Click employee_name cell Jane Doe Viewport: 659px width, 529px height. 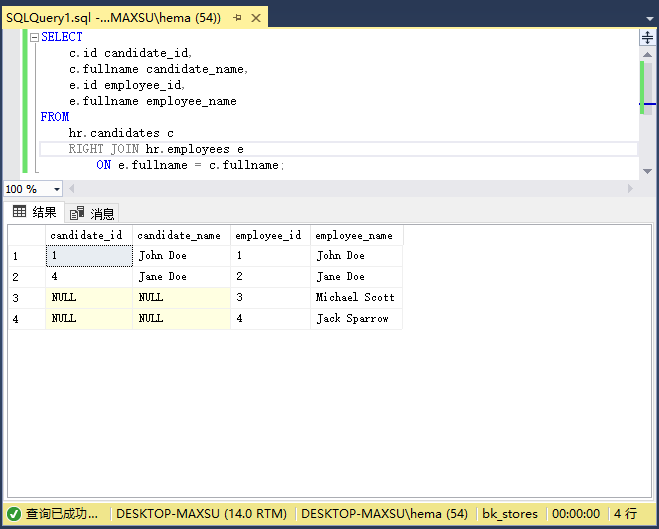[356, 277]
